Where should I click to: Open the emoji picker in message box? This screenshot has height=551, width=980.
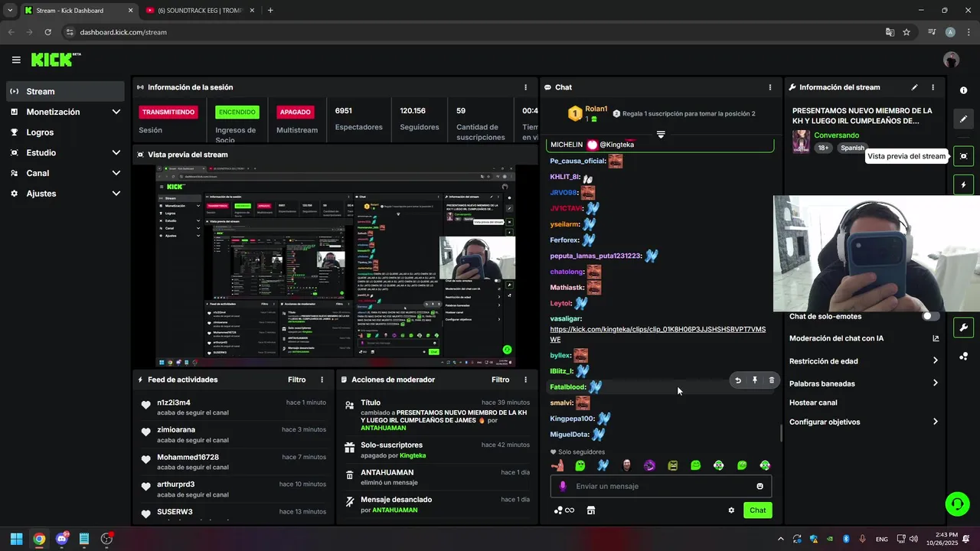point(759,486)
